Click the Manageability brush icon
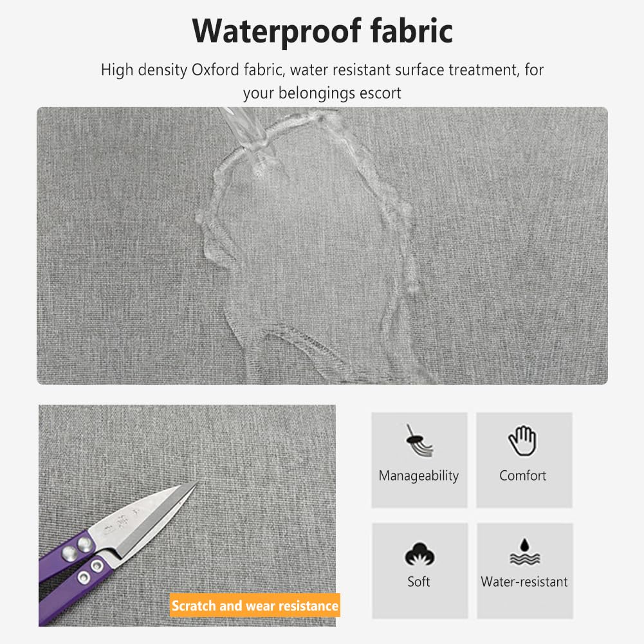Image resolution: width=644 pixels, height=644 pixels. 419,440
